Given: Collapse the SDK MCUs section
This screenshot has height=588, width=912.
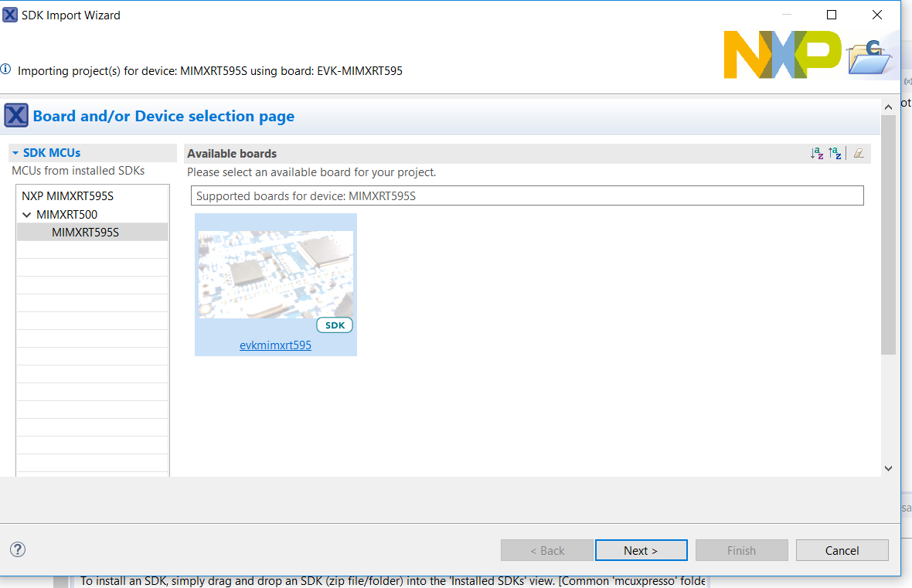Looking at the screenshot, I should 15,153.
